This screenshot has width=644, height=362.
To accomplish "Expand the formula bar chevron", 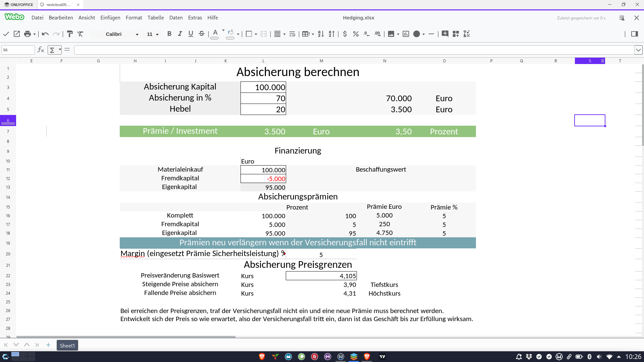I will 638,50.
